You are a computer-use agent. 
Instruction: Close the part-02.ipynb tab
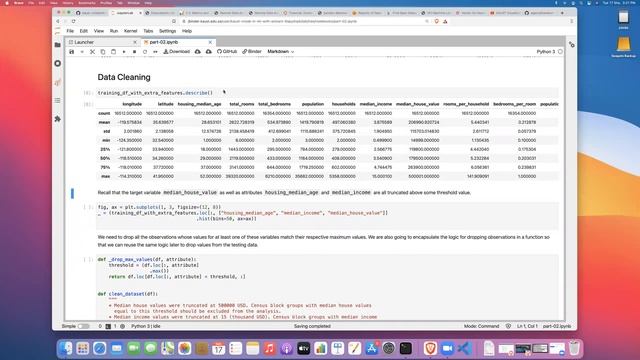pyautogui.click(x=210, y=42)
